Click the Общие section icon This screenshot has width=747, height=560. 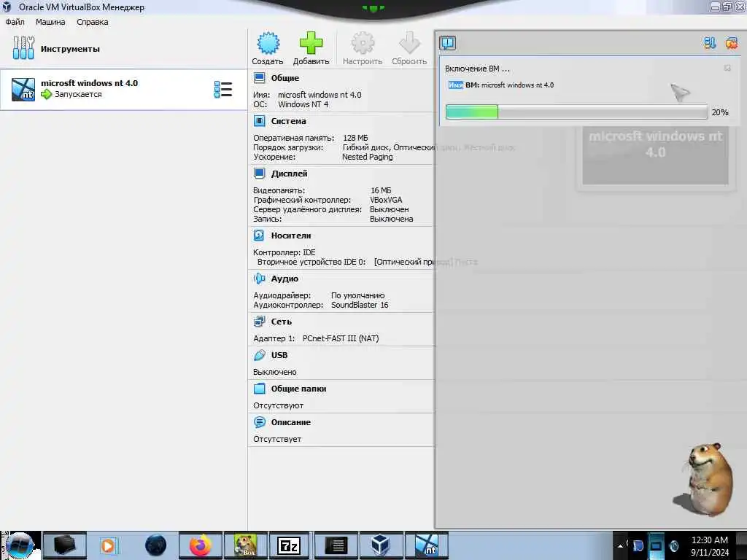point(259,78)
